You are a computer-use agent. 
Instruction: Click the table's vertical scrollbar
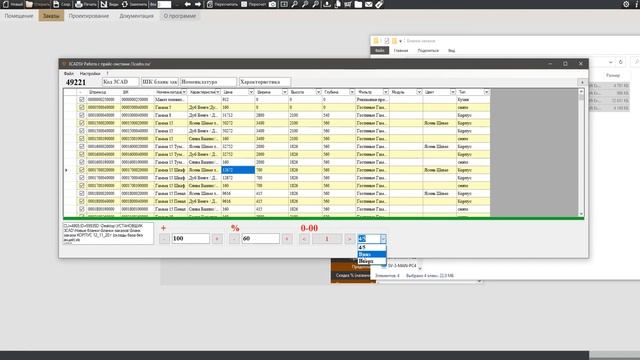pyautogui.click(x=581, y=153)
